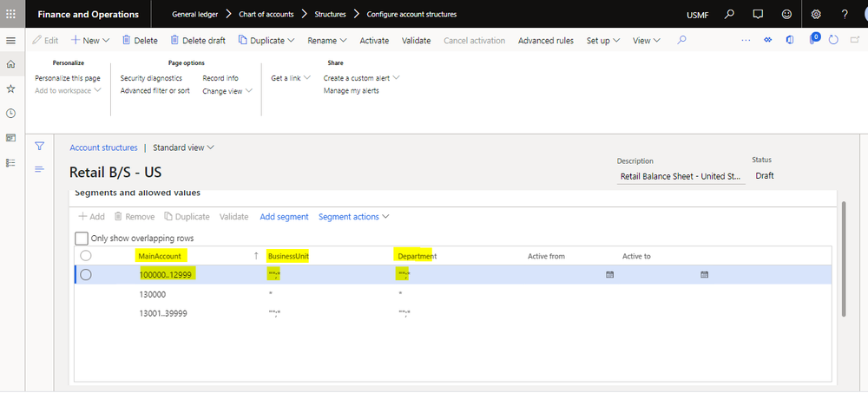Open the Set up menu
The height and width of the screenshot is (393, 868).
coord(602,41)
